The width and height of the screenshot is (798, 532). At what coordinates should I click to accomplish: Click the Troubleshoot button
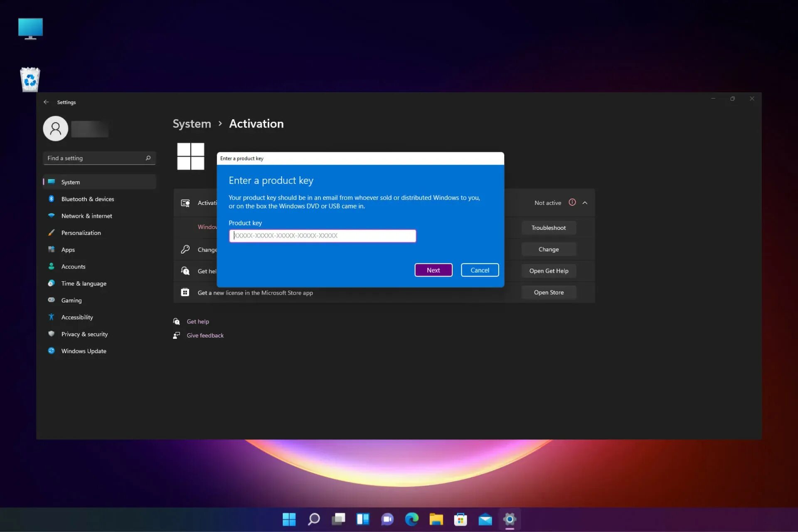[548, 228]
